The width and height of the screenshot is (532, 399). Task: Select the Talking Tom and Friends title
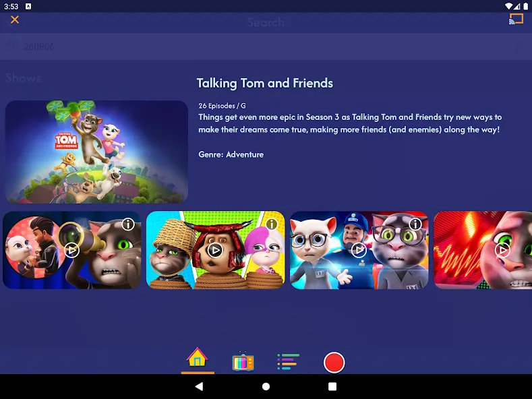[265, 83]
